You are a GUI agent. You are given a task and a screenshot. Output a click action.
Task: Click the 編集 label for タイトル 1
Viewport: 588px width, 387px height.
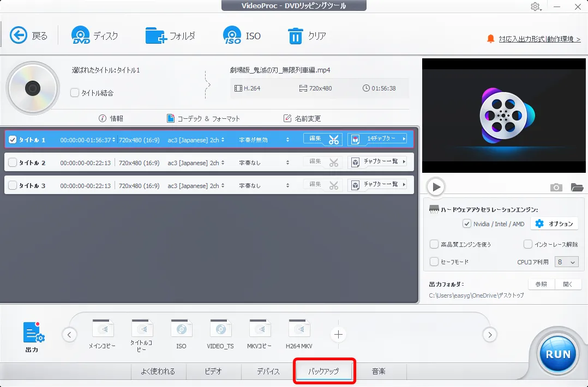(x=315, y=138)
